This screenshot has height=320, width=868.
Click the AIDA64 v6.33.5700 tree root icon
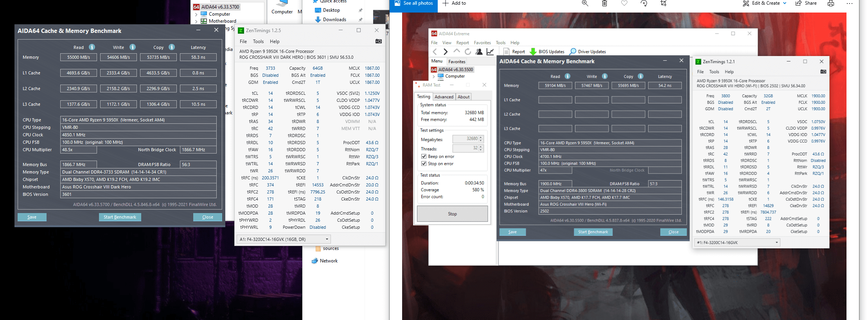point(196,7)
